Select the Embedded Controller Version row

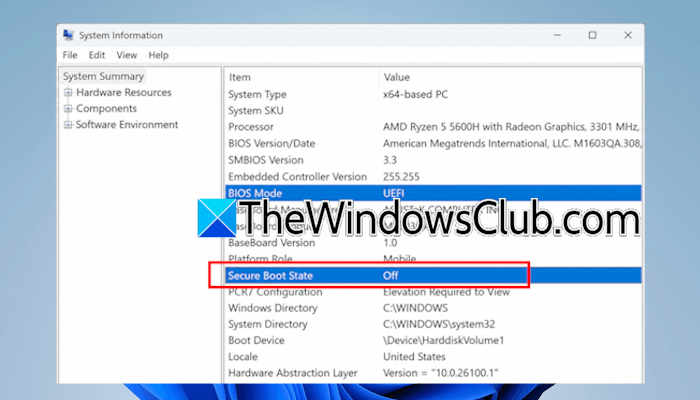(433, 176)
